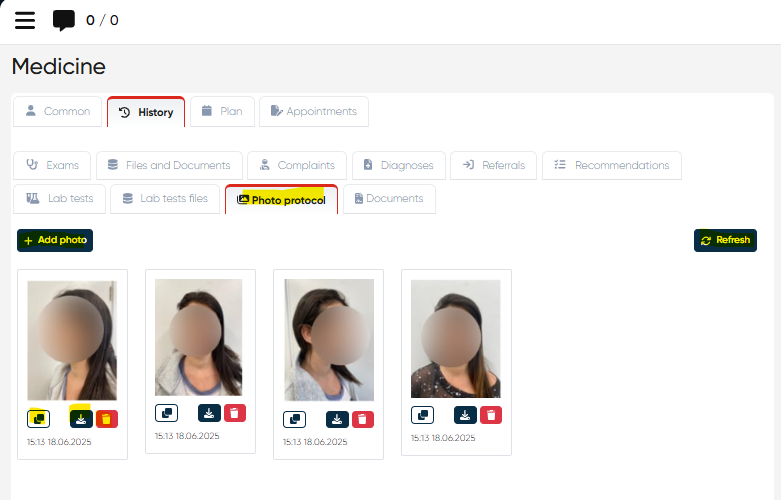Download the fourth photo

coord(465,415)
